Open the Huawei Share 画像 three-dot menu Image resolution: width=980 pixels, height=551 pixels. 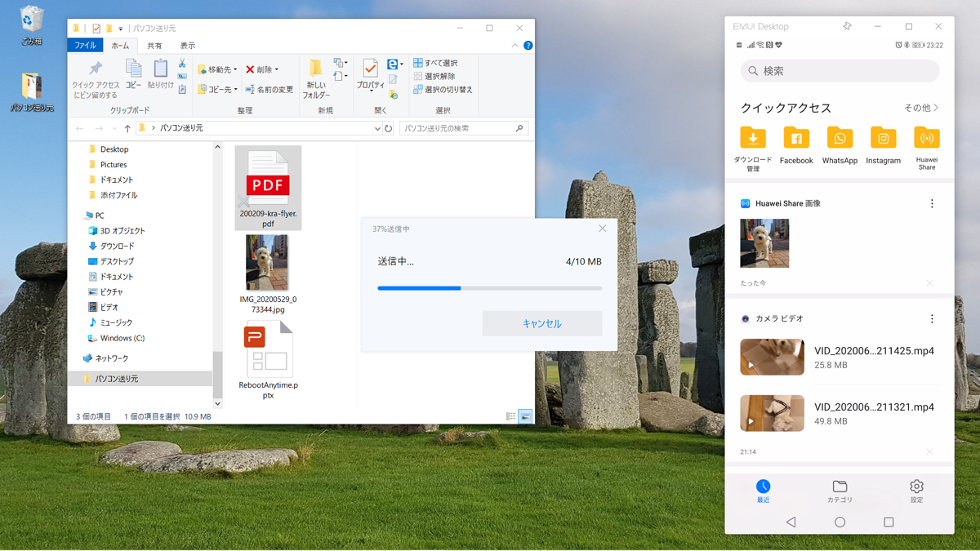[x=932, y=204]
